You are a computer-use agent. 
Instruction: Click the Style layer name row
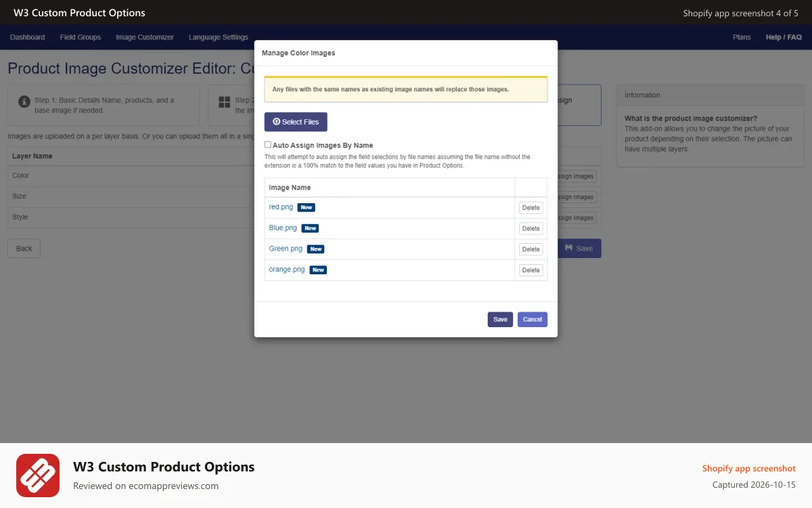click(20, 217)
